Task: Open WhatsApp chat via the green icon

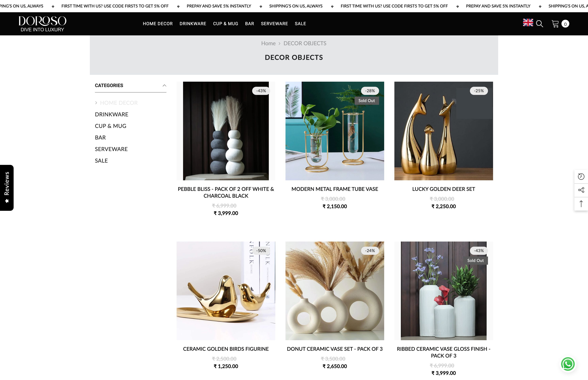Action: (568, 364)
